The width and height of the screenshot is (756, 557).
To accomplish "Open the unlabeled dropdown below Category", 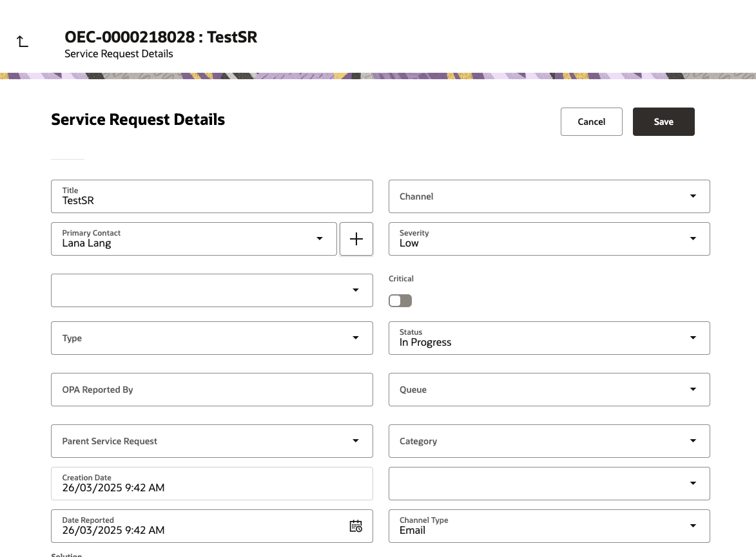I will (x=693, y=484).
